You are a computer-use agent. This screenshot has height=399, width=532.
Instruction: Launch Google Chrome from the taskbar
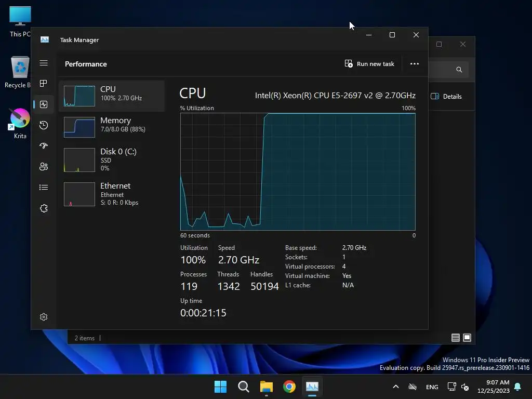click(x=289, y=387)
